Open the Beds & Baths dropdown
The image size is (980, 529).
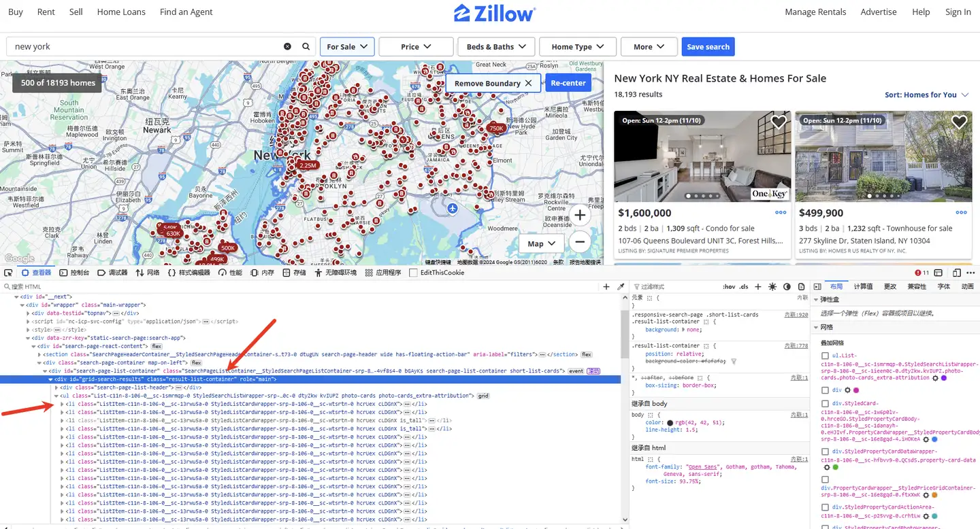pos(496,47)
